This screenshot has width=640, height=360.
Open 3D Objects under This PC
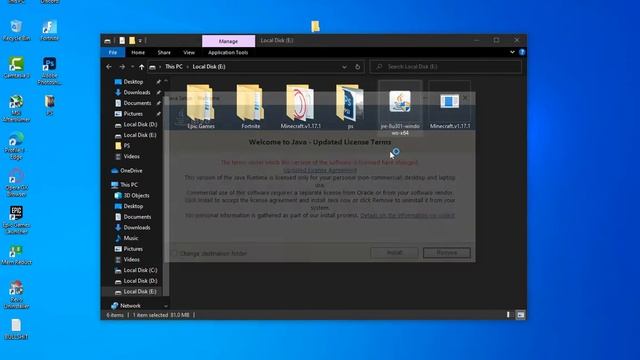(136, 196)
